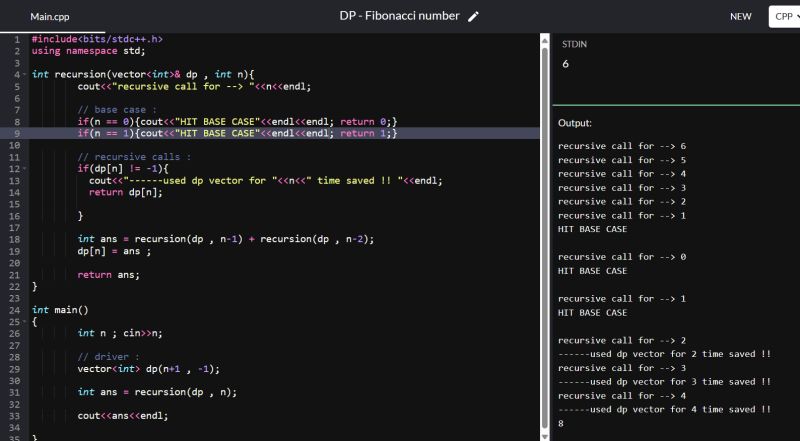Click the 'int ans = recursion(dp , n-1)' line

[226, 239]
